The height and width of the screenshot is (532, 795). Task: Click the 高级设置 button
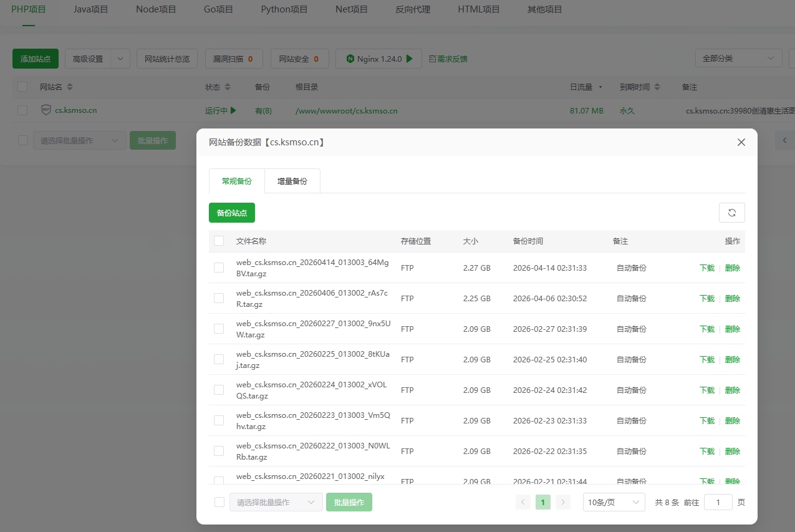point(88,59)
